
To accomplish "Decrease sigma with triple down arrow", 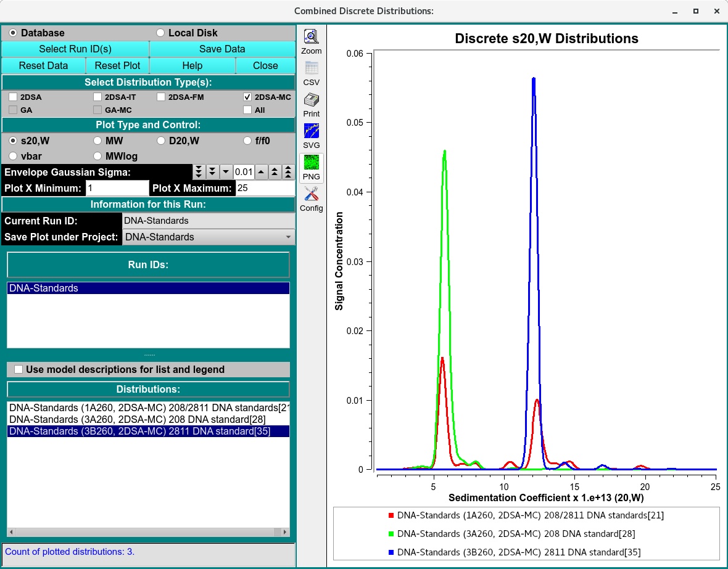I will pyautogui.click(x=198, y=172).
